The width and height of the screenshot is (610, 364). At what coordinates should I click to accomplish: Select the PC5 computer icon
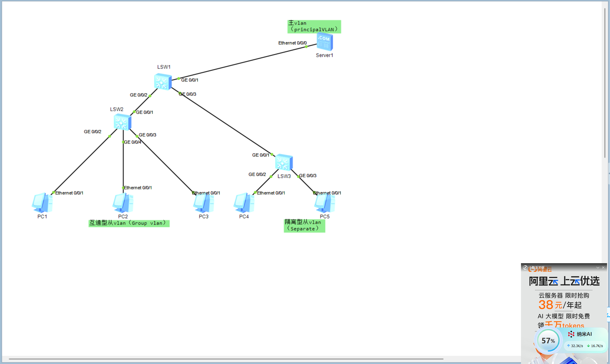(x=324, y=203)
